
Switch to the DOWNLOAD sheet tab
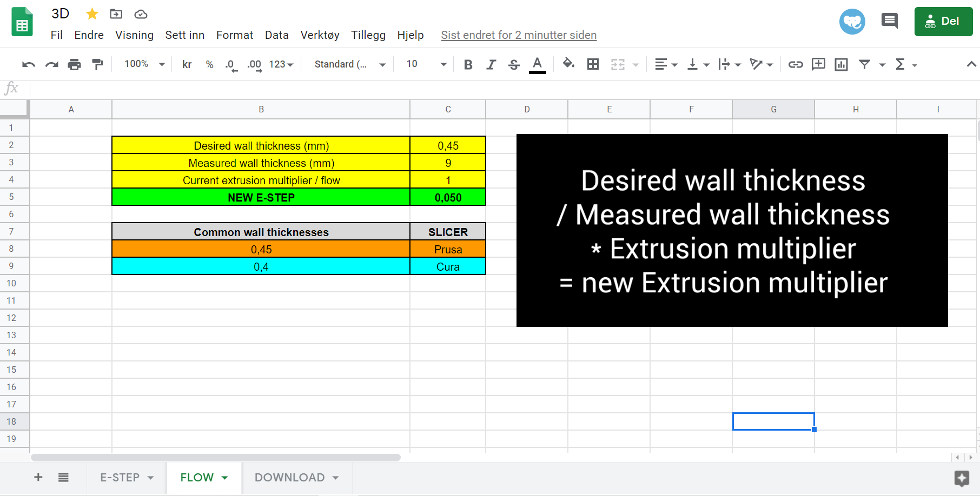coord(296,478)
